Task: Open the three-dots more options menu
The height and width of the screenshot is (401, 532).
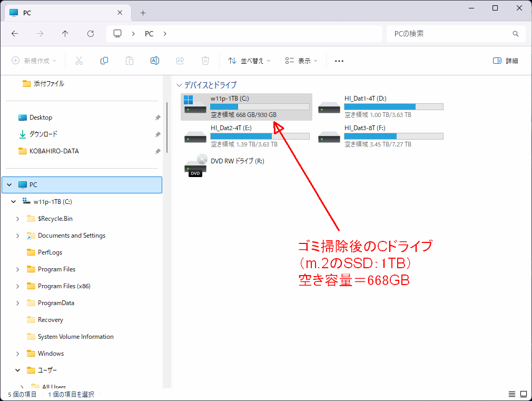Action: [x=339, y=61]
